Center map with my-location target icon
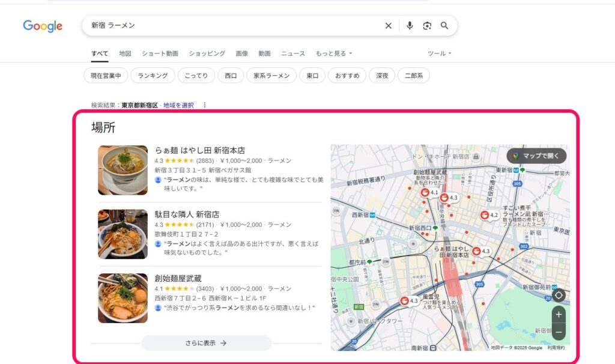This screenshot has height=364, width=615. [559, 296]
